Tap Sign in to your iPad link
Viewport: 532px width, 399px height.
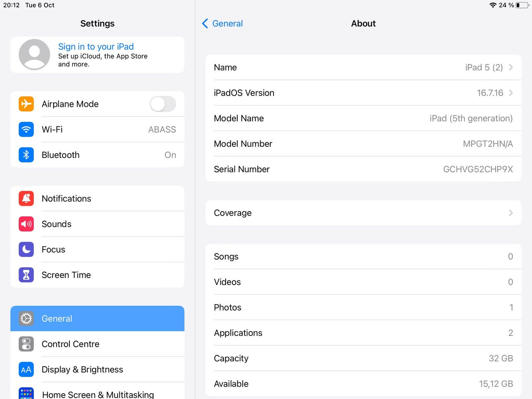click(x=96, y=47)
